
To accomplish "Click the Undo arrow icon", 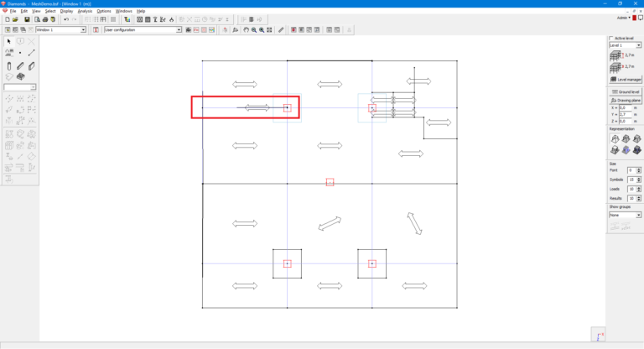I will click(x=66, y=19).
